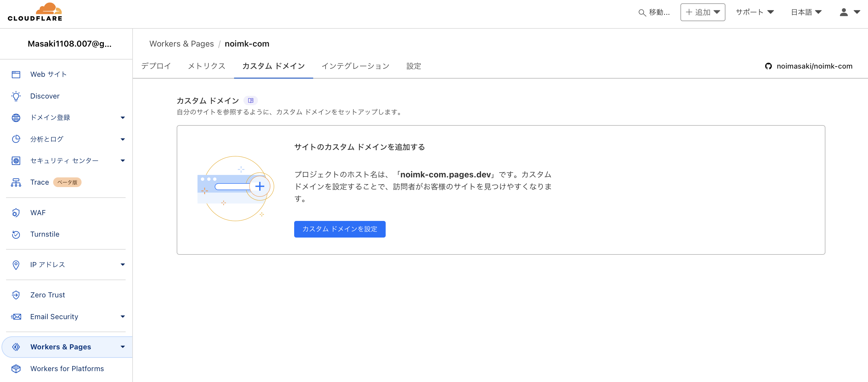
Task: Expand the IP アドレス submenu arrow
Action: coord(123,265)
